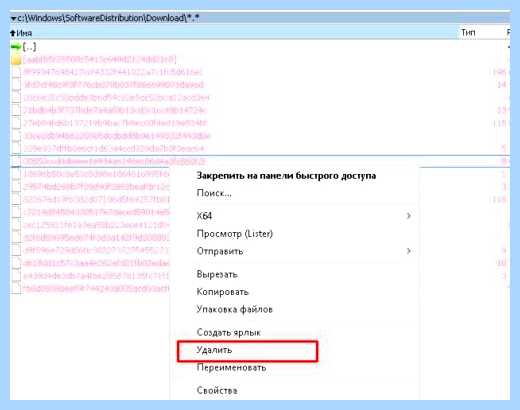Expand the X64 submenu arrow
Image resolution: width=520 pixels, height=410 pixels.
[408, 216]
